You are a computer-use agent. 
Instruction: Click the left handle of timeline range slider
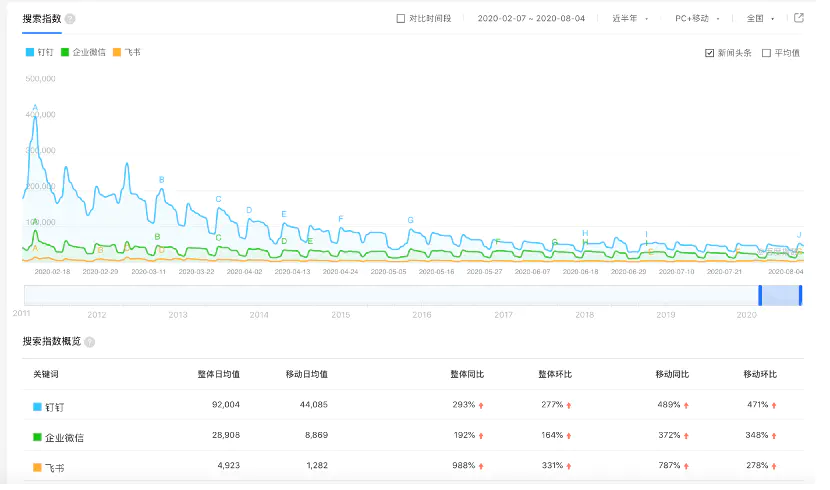point(760,295)
